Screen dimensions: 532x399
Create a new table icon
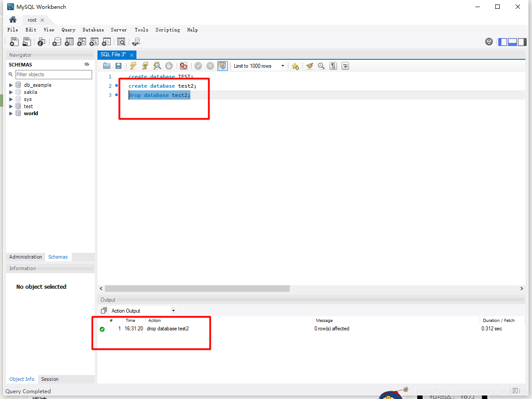tap(69, 42)
